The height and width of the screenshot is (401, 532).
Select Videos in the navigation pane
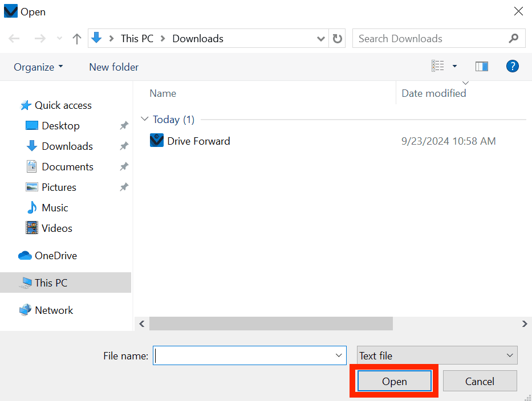[x=55, y=228]
